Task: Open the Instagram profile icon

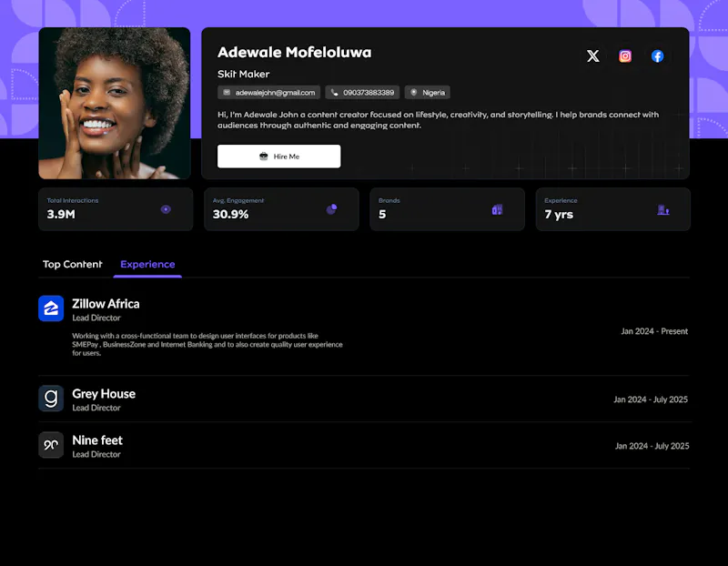Action: pos(625,56)
